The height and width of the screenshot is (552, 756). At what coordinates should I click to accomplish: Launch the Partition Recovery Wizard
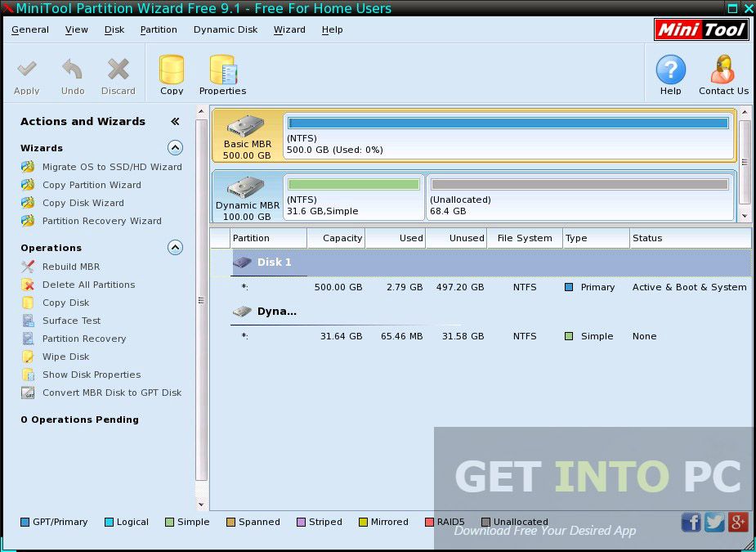101,221
